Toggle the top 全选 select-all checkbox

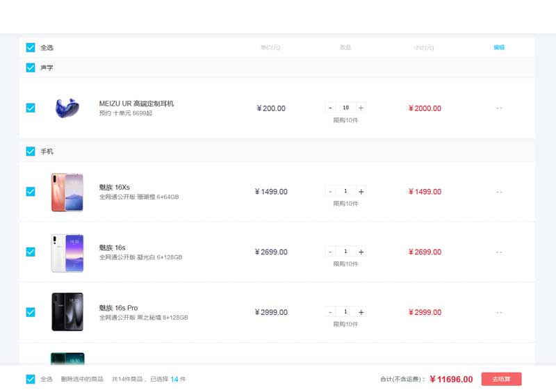tap(31, 47)
